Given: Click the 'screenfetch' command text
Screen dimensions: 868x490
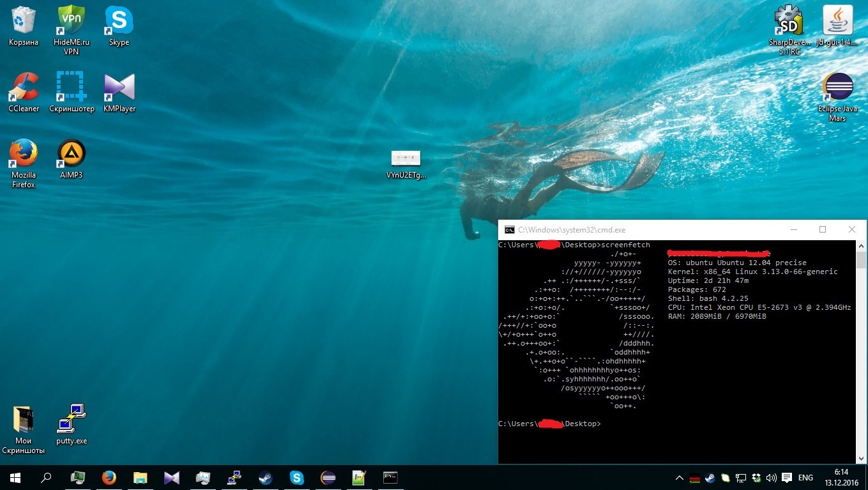Looking at the screenshot, I should click(x=625, y=245).
